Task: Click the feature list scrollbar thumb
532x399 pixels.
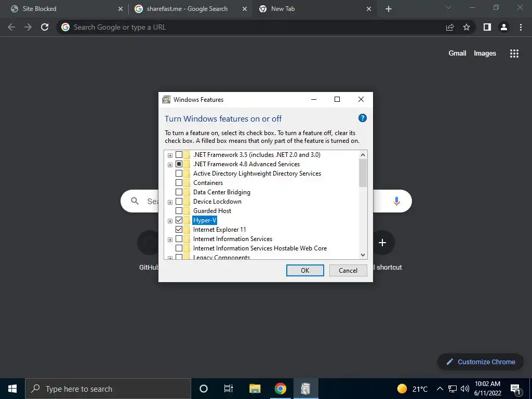Action: pyautogui.click(x=363, y=173)
